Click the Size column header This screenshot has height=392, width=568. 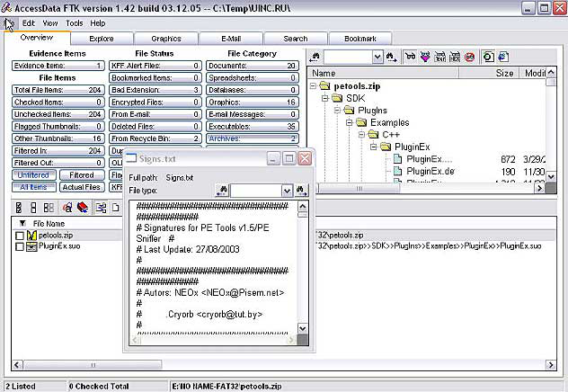coord(489,73)
